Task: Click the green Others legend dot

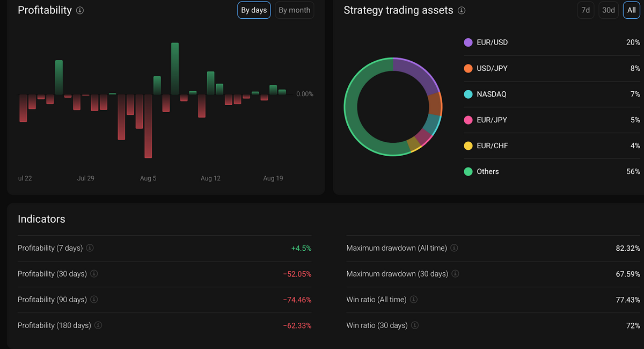Action: pos(468,171)
